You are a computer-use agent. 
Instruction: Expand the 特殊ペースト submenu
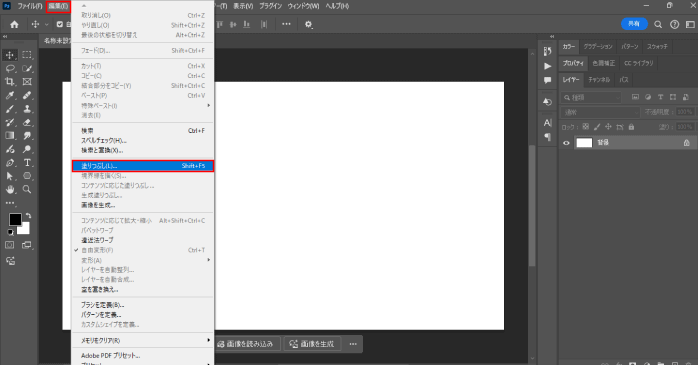point(142,105)
